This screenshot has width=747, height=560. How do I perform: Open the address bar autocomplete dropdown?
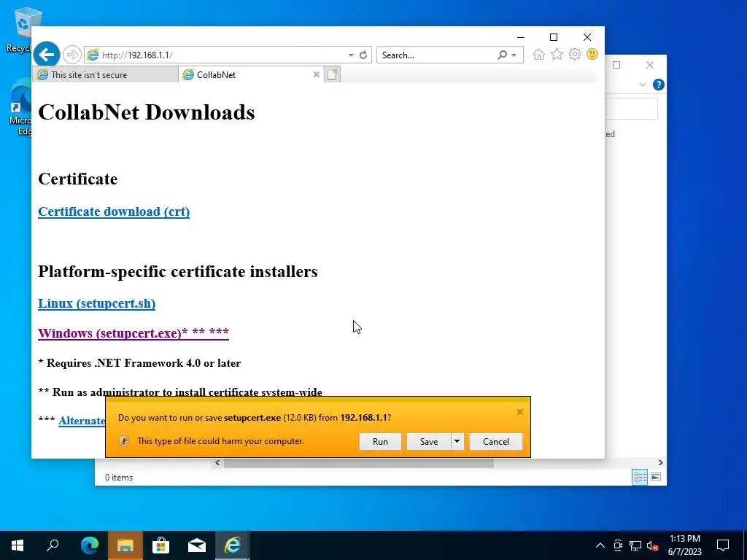tap(351, 55)
